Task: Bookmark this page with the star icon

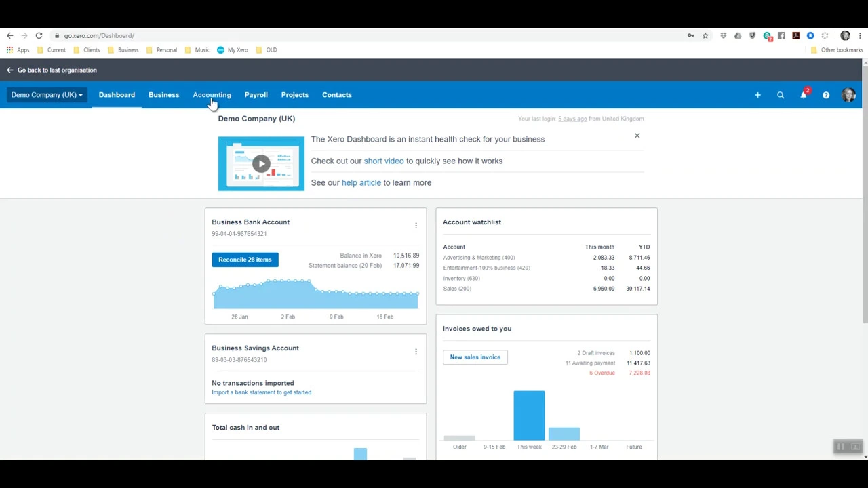Action: tap(705, 35)
